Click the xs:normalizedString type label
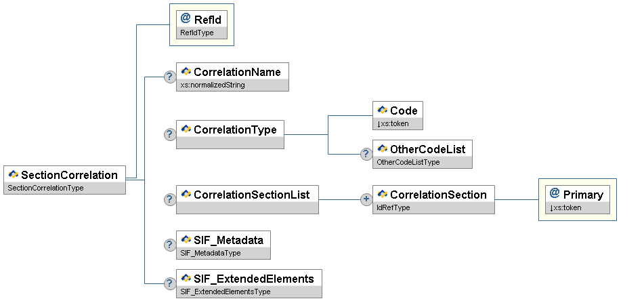644x301 pixels. 213,85
